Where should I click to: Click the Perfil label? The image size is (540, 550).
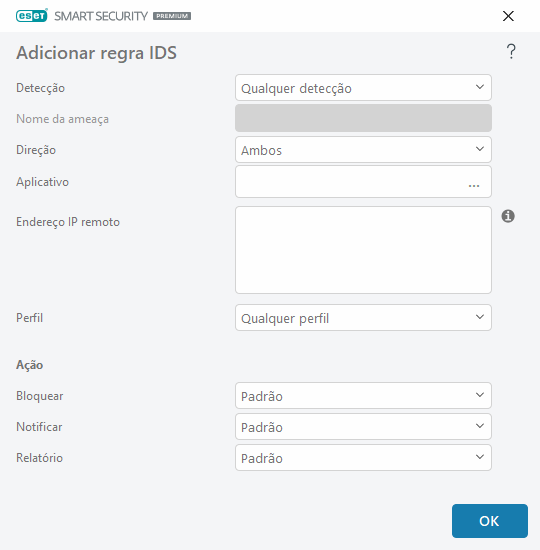tap(29, 318)
